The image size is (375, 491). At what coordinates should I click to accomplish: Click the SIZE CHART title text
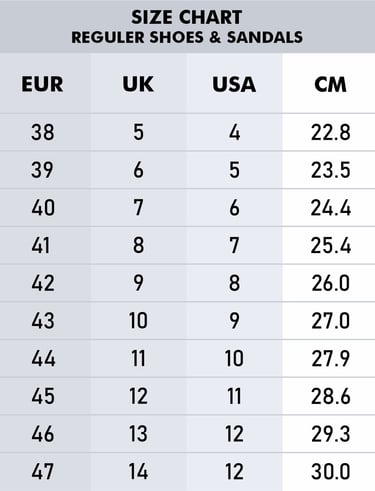click(187, 17)
